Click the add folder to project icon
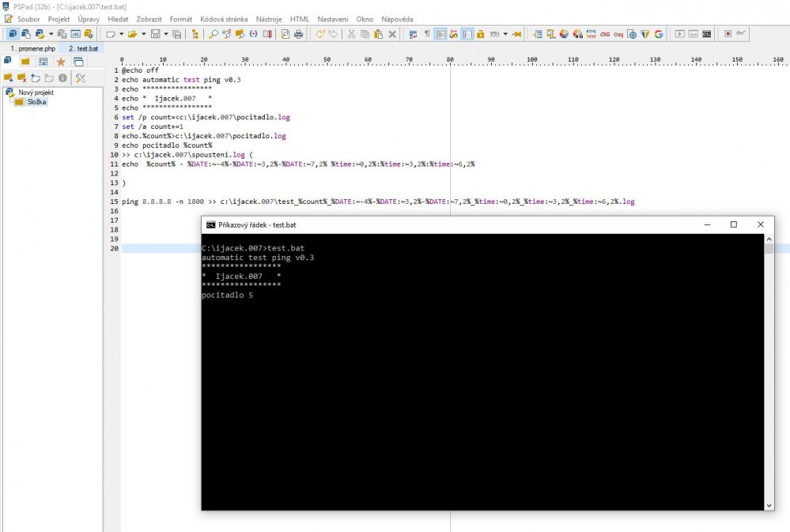Screen dimensions: 790x532 tap(9, 77)
